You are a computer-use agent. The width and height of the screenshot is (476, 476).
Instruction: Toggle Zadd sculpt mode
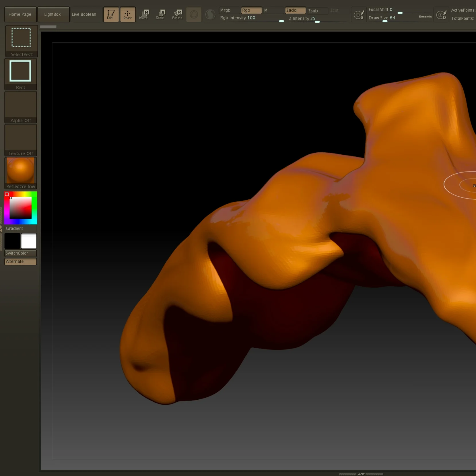point(295,10)
